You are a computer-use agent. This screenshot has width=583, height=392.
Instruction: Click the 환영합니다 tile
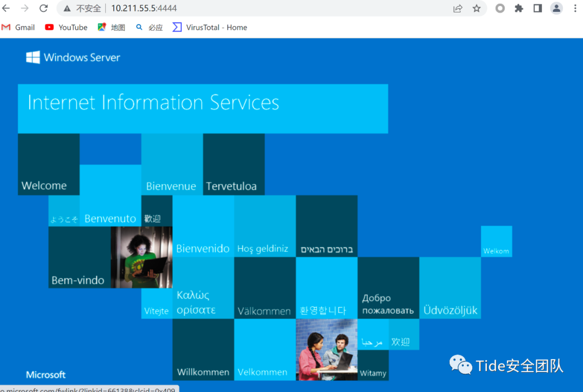[x=327, y=288]
